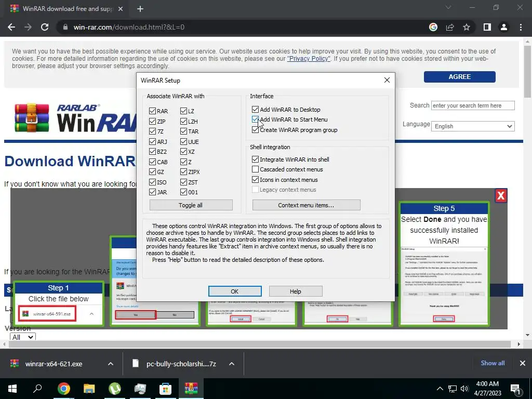The image size is (532, 399).
Task: Open uTorrent from the taskbar
Action: [115, 389]
